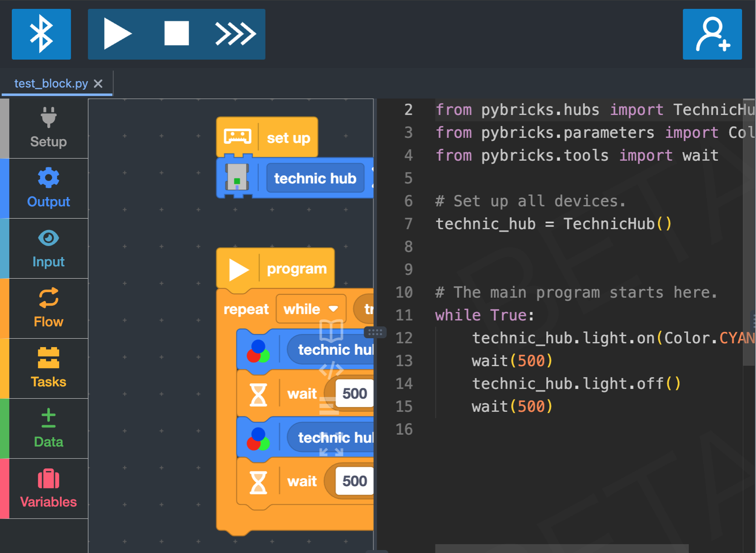The image size is (756, 553).
Task: Click the dotted split-pane drag handle
Action: click(x=375, y=332)
